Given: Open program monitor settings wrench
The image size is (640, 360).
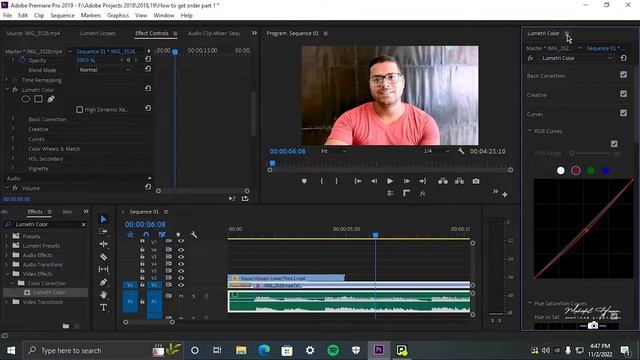Looking at the screenshot, I should tap(461, 151).
